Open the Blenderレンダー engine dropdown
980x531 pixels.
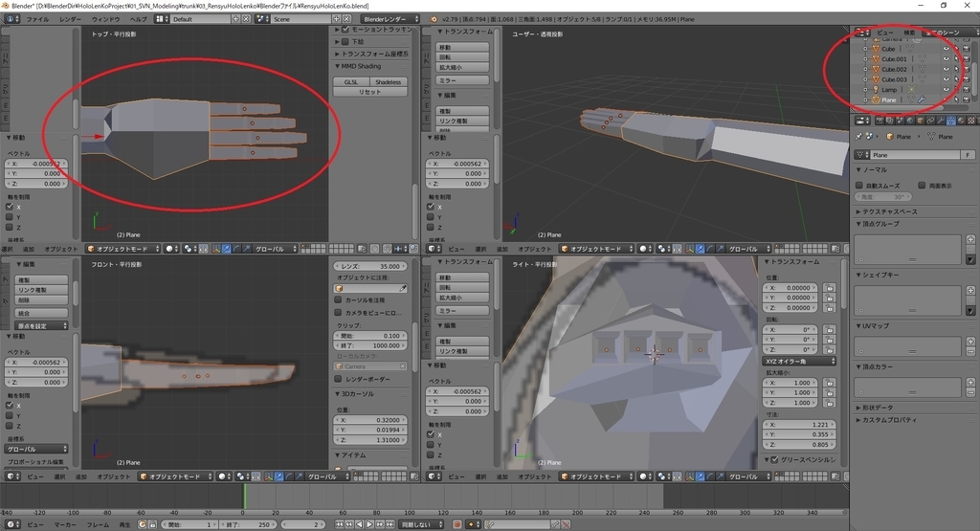(x=390, y=19)
